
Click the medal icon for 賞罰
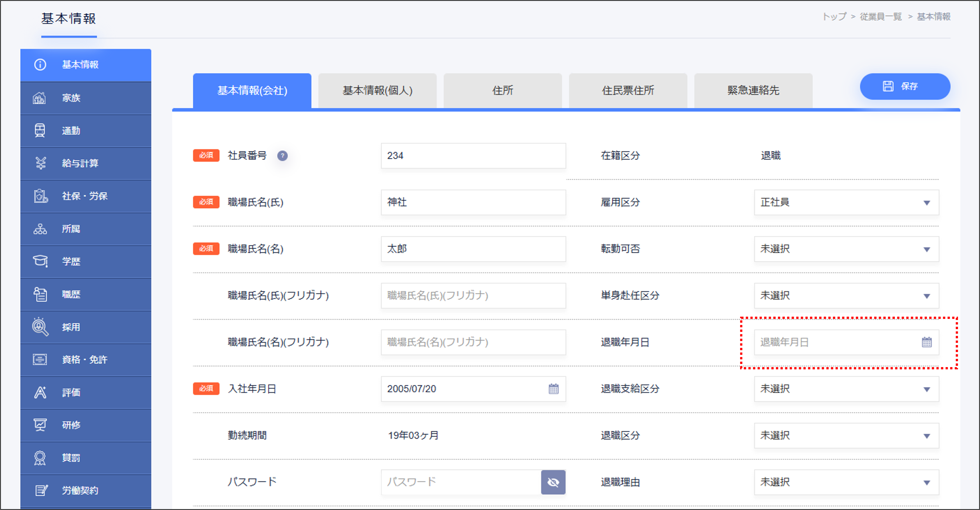40,458
